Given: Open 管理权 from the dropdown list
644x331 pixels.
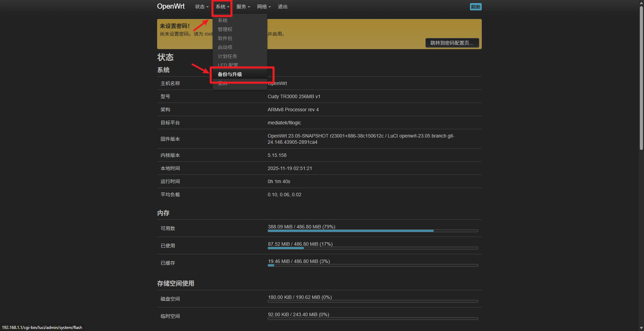Looking at the screenshot, I should point(225,29).
